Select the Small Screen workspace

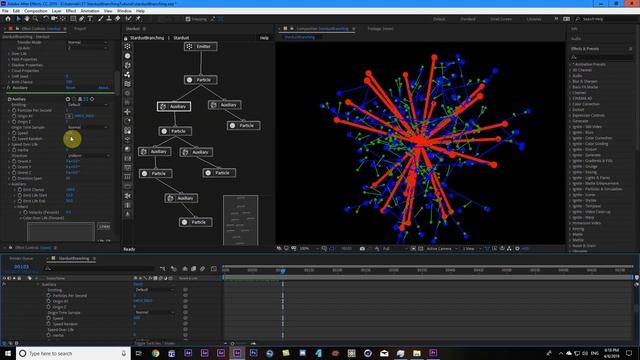coord(501,19)
